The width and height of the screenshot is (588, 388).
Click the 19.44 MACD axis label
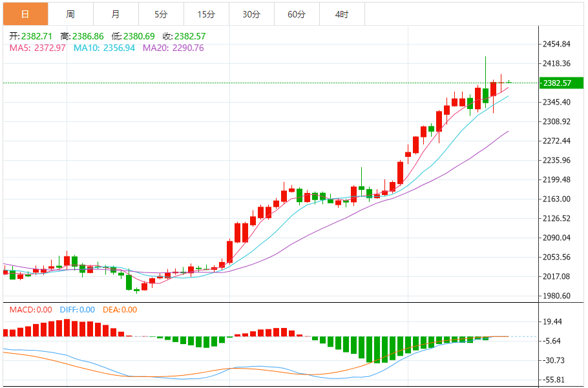point(552,322)
